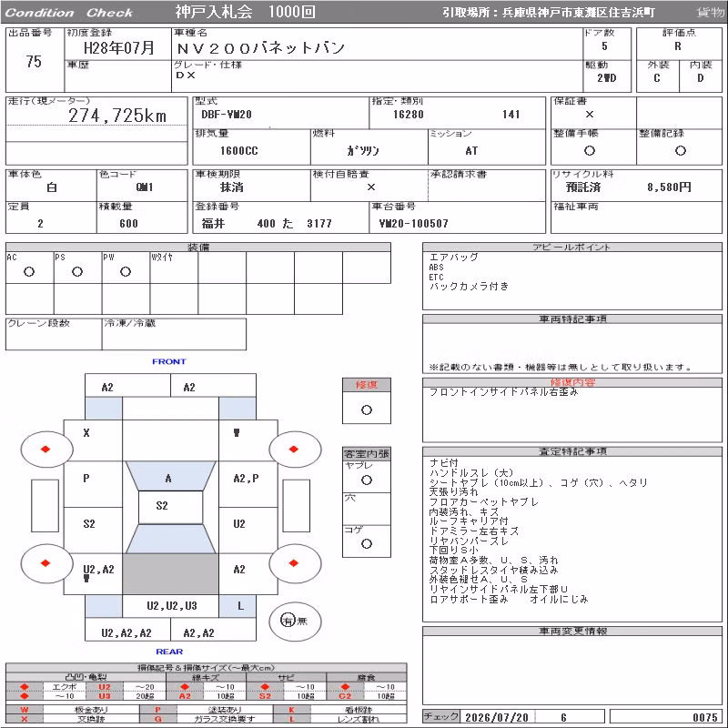Click the recycle fee 8,580円

click(x=669, y=187)
